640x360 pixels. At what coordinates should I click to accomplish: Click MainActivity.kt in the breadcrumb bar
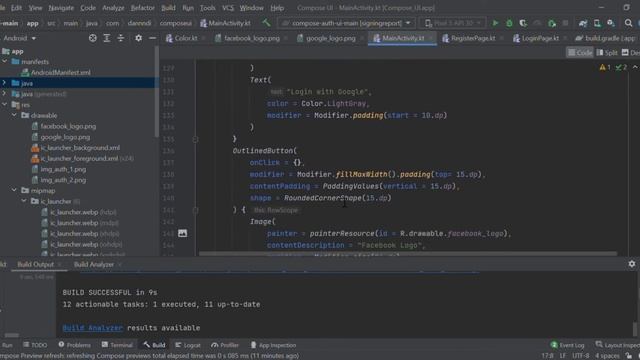pos(225,23)
